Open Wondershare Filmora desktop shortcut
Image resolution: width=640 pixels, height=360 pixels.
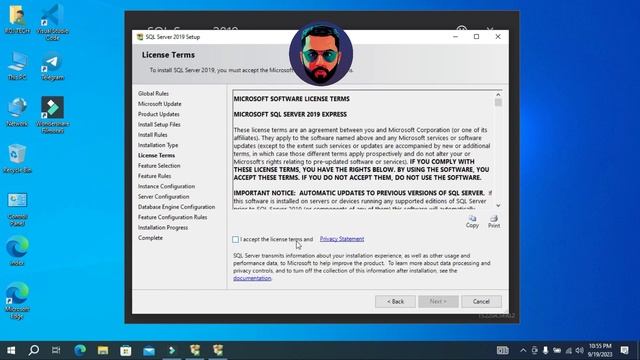(52, 115)
